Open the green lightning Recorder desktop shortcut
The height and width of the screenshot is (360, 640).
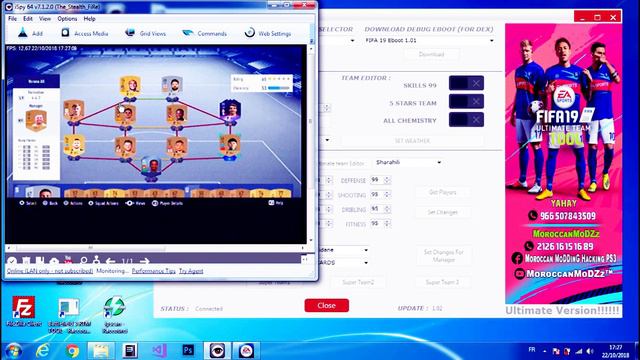coord(114,314)
